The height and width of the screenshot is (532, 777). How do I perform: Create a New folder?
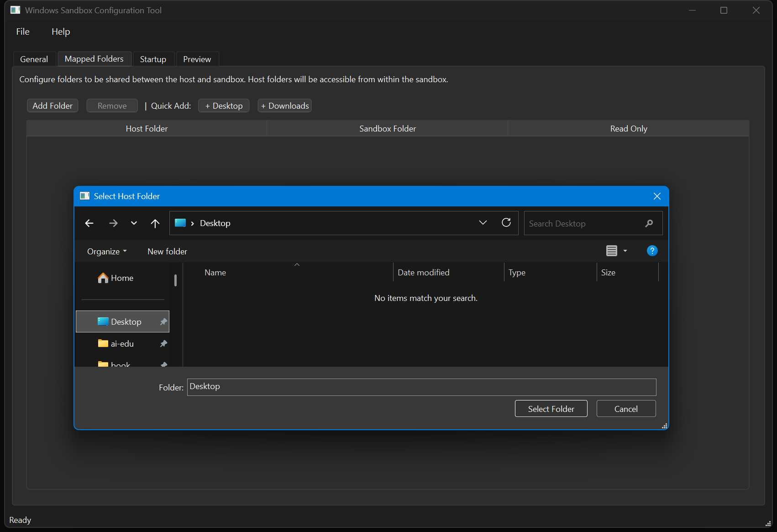click(x=167, y=252)
